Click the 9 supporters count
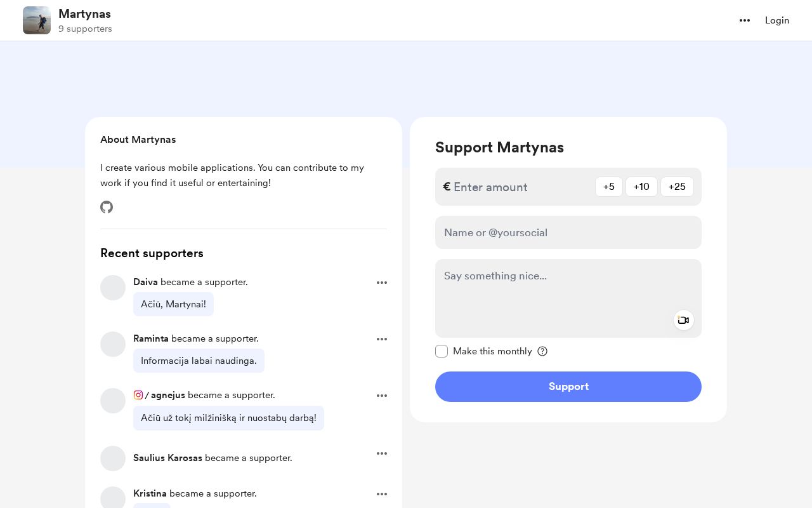This screenshot has width=812, height=508. click(x=85, y=29)
